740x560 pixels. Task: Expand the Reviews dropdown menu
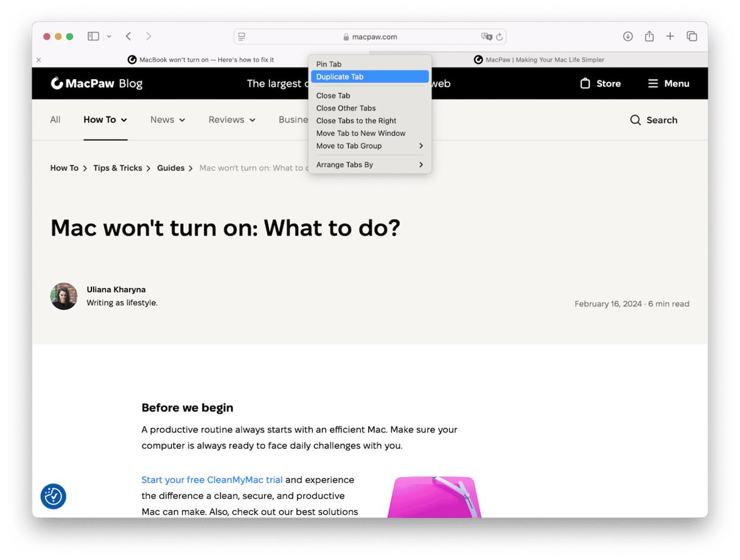point(232,120)
